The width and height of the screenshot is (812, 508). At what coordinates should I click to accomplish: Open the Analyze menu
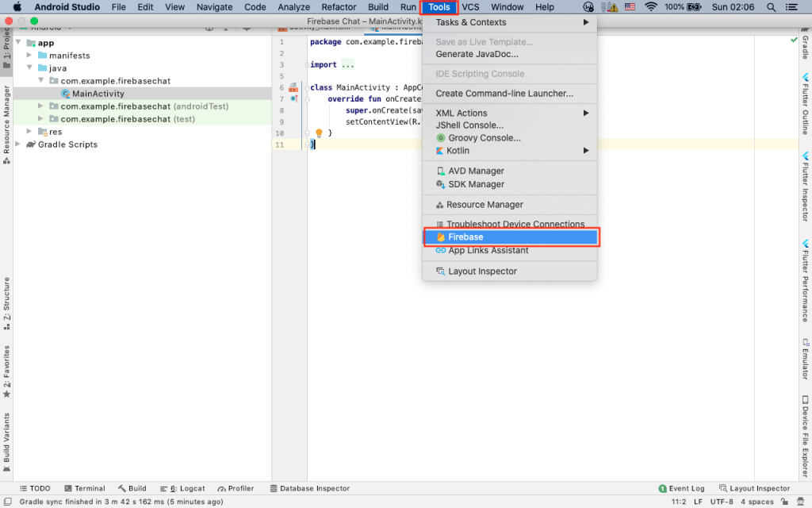point(293,6)
